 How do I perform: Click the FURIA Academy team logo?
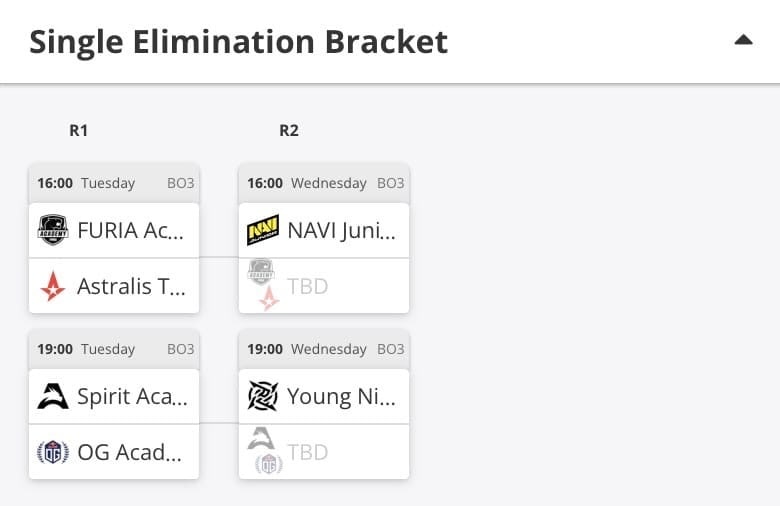[x=53, y=230]
